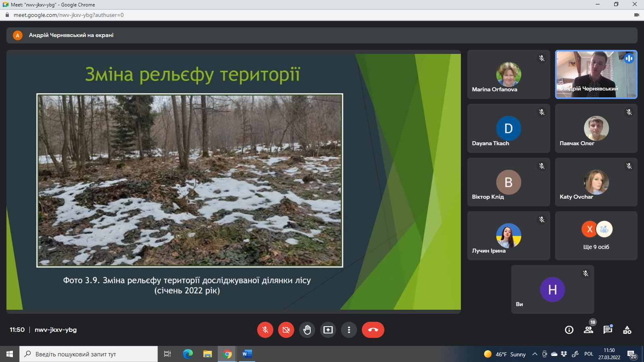
Task: Open meeting details info icon
Action: pyautogui.click(x=569, y=330)
